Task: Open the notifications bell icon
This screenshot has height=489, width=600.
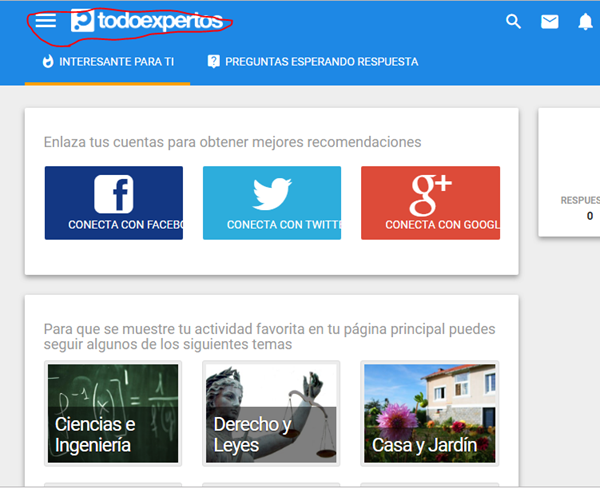Action: pyautogui.click(x=585, y=21)
